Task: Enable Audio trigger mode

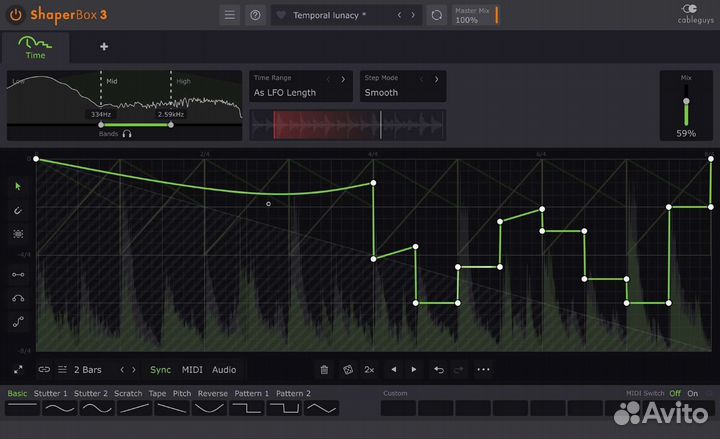Action: coord(224,370)
